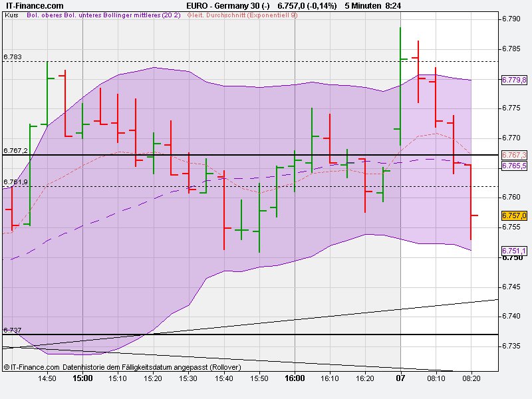The height and width of the screenshot is (399, 532).
Task: Click the 6.767,3 price marker box
Action: [x=513, y=156]
